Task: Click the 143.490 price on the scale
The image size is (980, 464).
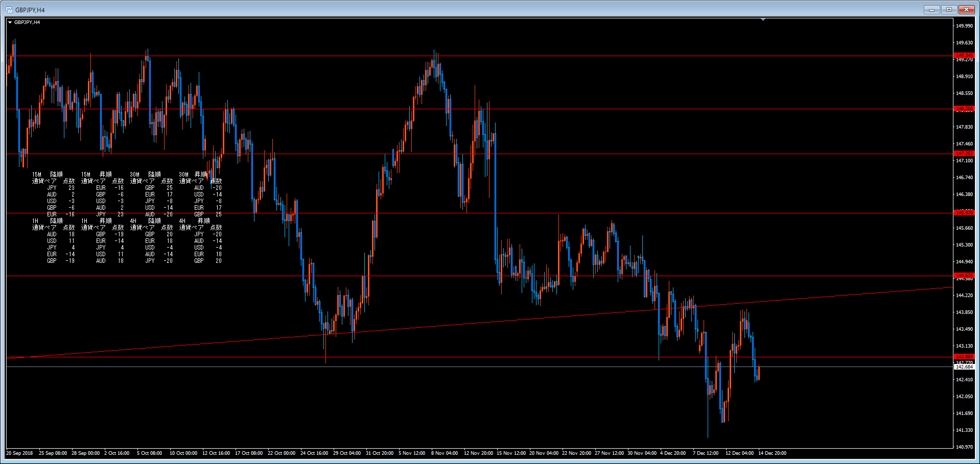Action: [964, 329]
